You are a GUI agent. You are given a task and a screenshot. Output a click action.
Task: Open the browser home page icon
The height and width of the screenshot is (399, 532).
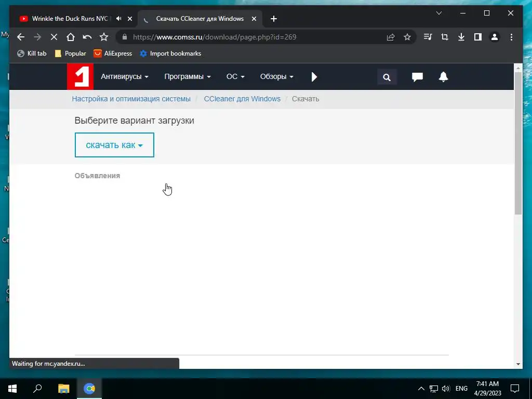click(x=70, y=37)
